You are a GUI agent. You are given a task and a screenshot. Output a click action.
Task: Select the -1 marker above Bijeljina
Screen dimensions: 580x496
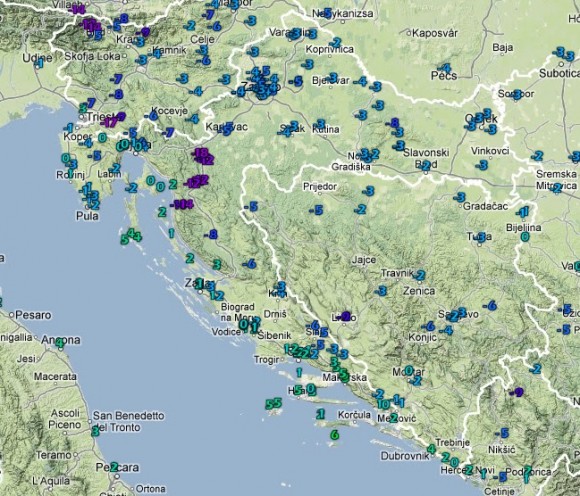click(523, 212)
